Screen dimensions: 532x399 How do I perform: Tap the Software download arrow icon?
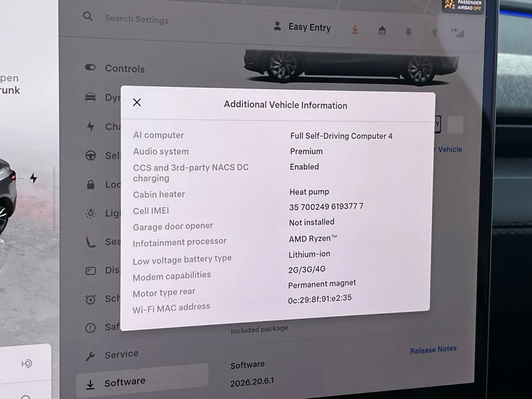tap(90, 384)
